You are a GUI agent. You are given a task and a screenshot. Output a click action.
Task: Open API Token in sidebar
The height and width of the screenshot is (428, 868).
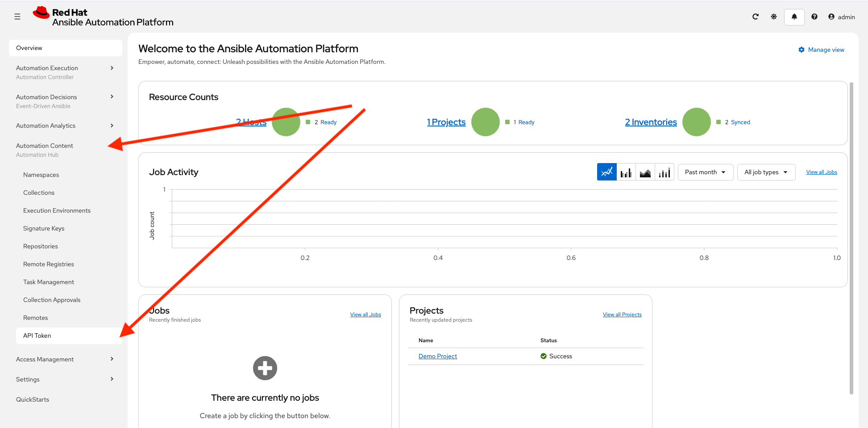click(x=37, y=336)
